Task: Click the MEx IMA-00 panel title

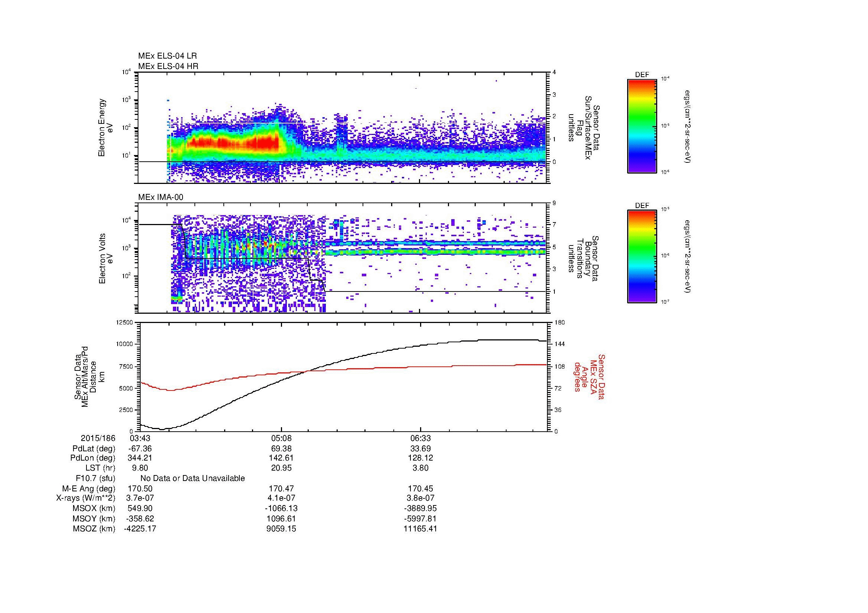Action: (x=161, y=197)
